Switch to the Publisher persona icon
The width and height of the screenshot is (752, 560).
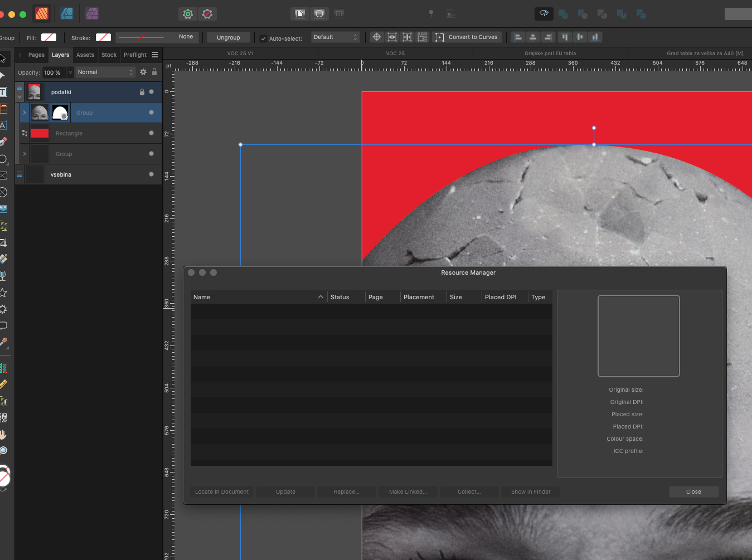[x=42, y=13]
